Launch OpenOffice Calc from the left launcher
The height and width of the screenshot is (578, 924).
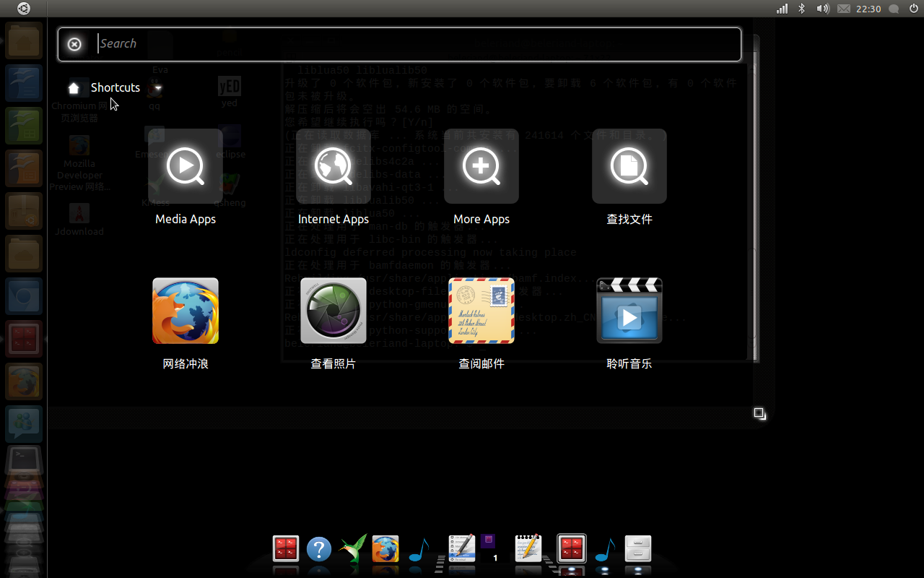pos(24,125)
